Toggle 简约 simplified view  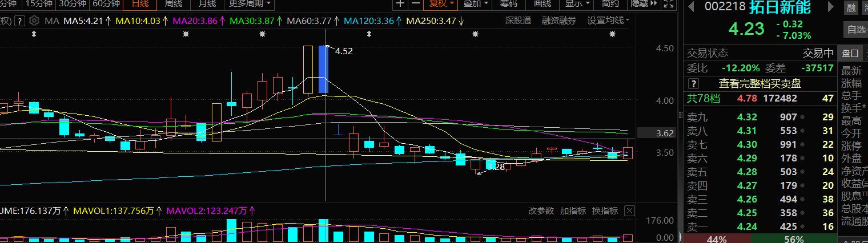tap(610, 4)
